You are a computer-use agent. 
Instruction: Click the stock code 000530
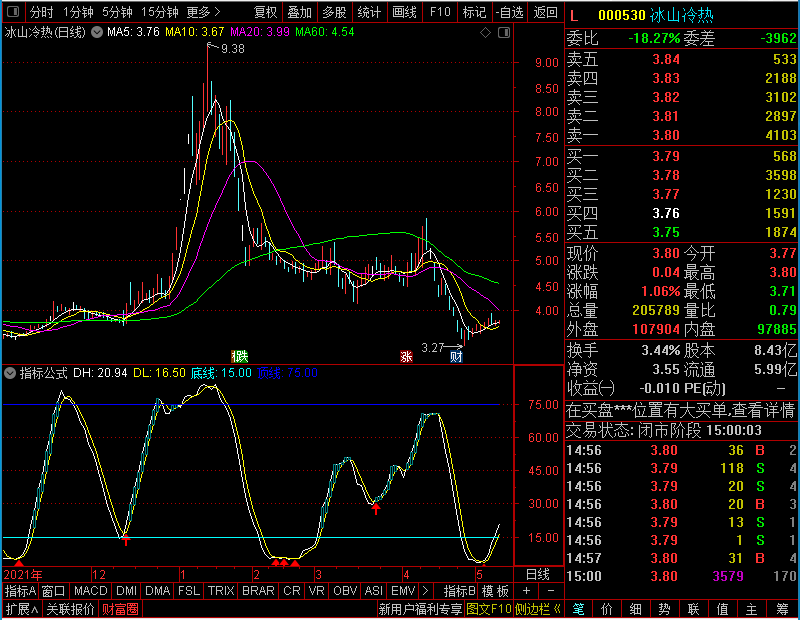click(622, 15)
